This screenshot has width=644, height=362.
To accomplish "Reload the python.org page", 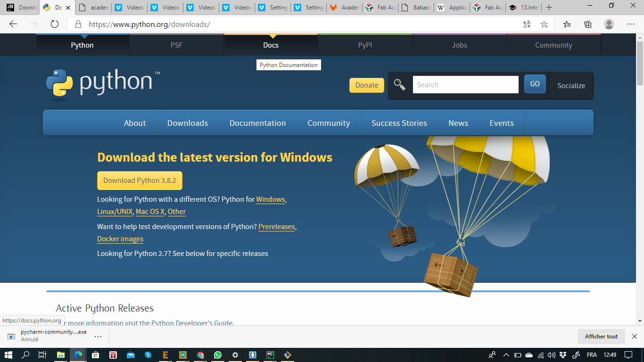I will (x=55, y=24).
